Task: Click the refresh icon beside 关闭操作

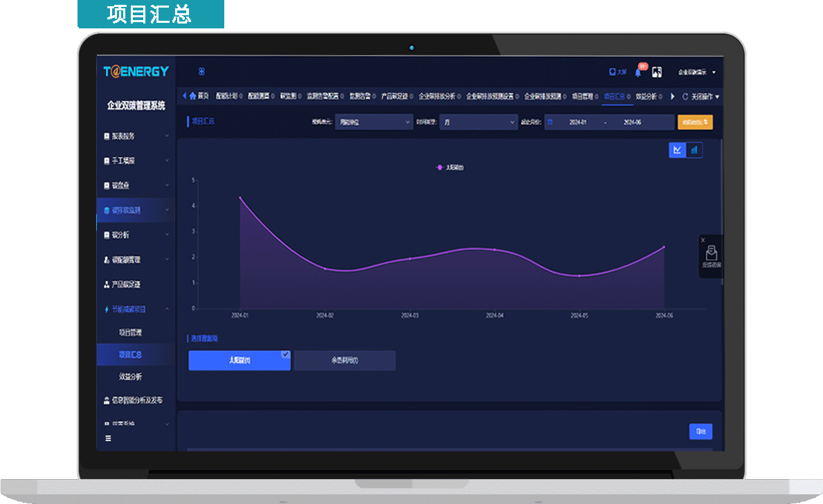Action: pos(685,97)
